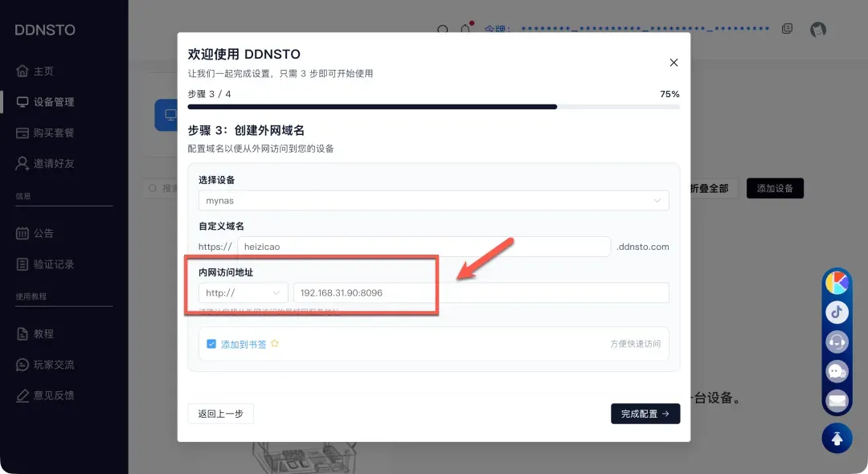Click 添加设备 add device button
The image size is (868, 474).
coord(775,188)
